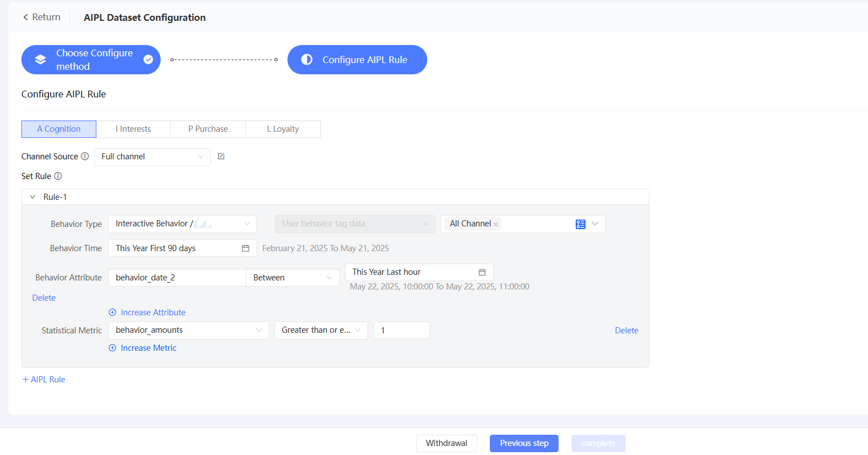Click the This Year First 90 days field
The image size is (868, 455).
[183, 248]
